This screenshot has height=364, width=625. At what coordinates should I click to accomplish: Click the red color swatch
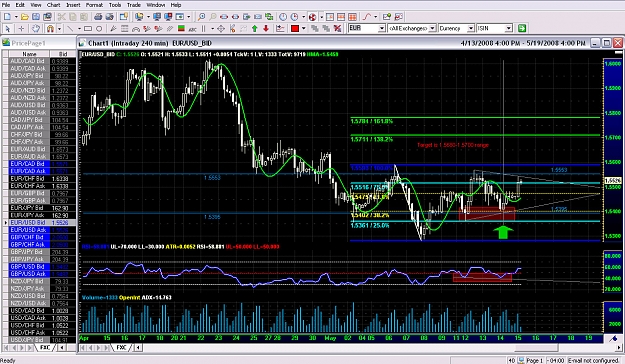tap(295, 29)
